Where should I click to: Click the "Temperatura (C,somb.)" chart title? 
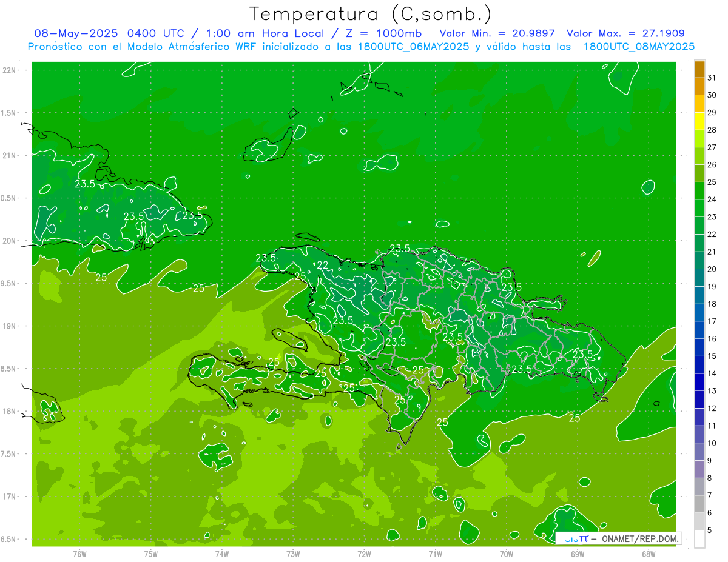[370, 13]
